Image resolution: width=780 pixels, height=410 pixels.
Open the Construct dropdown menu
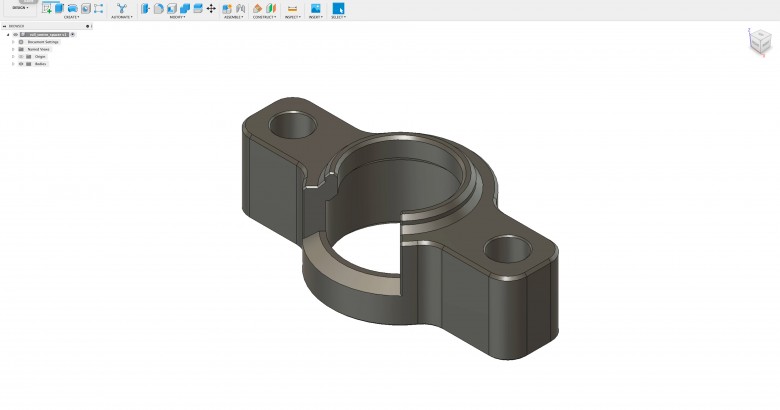coord(264,17)
